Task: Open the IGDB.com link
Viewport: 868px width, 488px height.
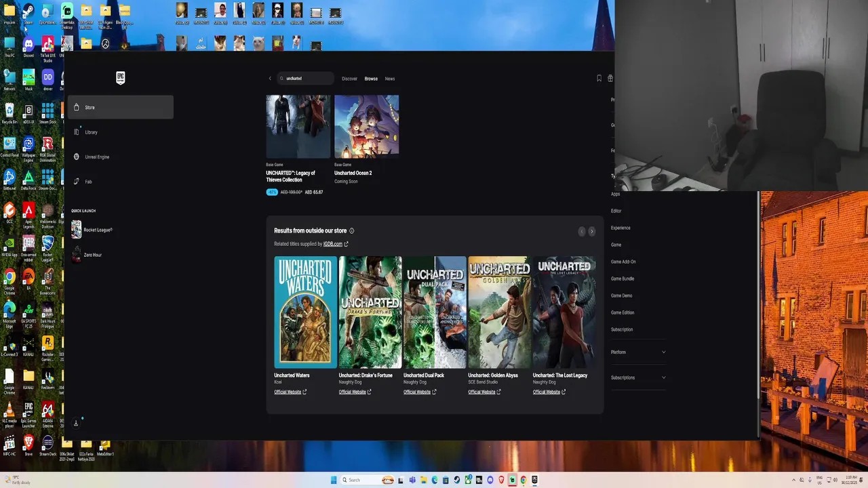Action: (x=336, y=244)
